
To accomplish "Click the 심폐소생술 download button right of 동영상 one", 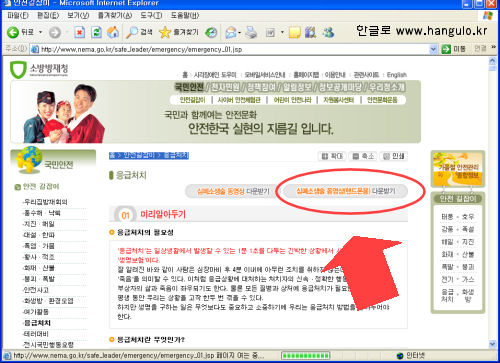I will pyautogui.click(x=345, y=191).
